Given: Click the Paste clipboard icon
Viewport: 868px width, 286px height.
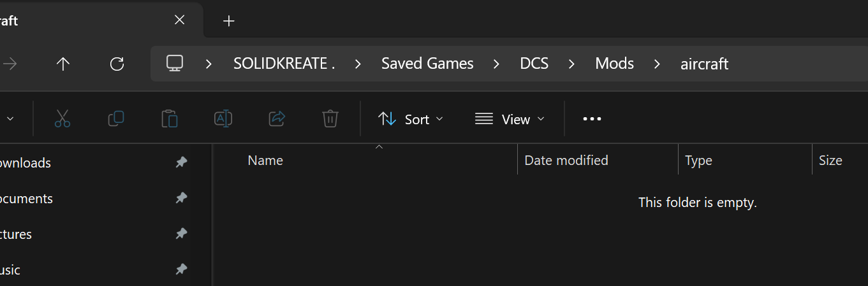Looking at the screenshot, I should [x=169, y=119].
